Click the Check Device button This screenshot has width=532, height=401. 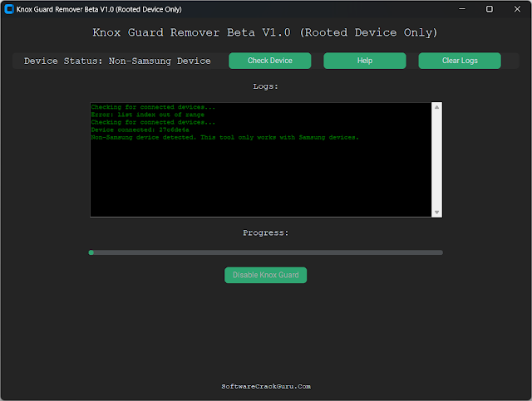click(269, 61)
